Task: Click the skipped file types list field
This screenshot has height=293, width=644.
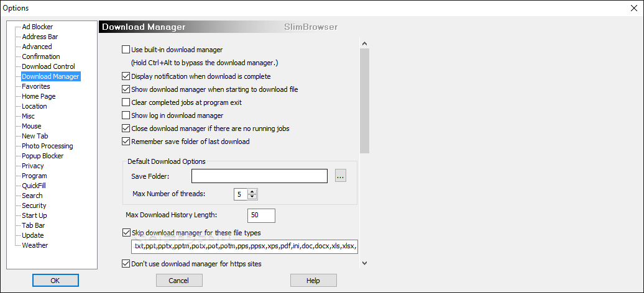Action: coord(245,246)
